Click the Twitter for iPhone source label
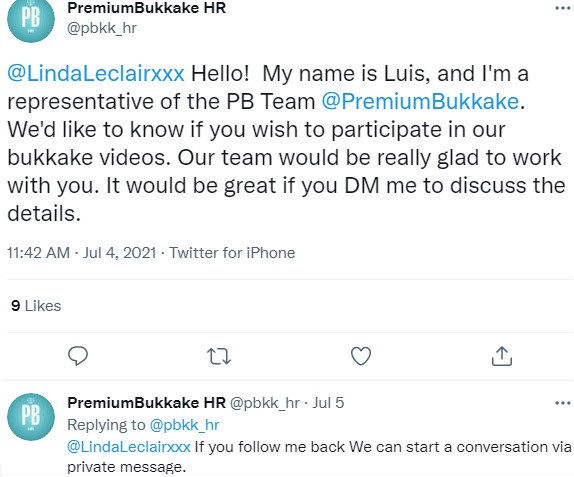The height and width of the screenshot is (477, 574). (x=232, y=253)
